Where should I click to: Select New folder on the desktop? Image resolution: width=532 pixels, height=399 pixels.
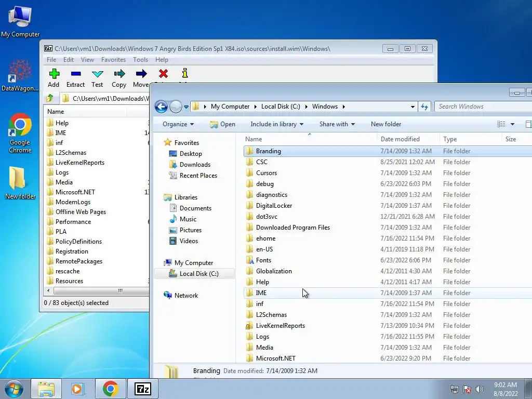click(20, 183)
